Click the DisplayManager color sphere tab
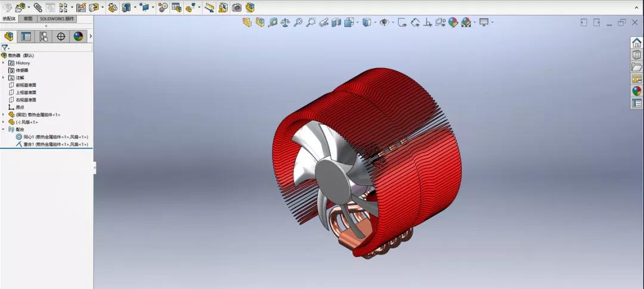Image resolution: width=644 pixels, height=289 pixels. click(78, 36)
